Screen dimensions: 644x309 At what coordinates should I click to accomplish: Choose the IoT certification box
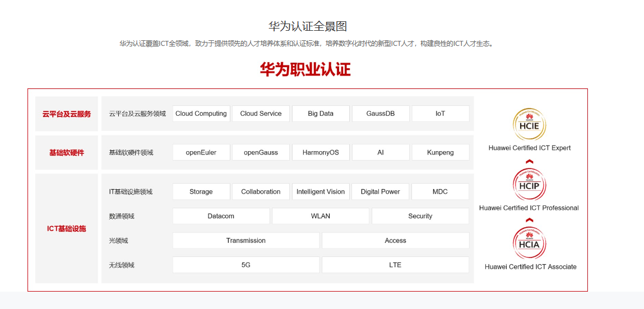(441, 114)
